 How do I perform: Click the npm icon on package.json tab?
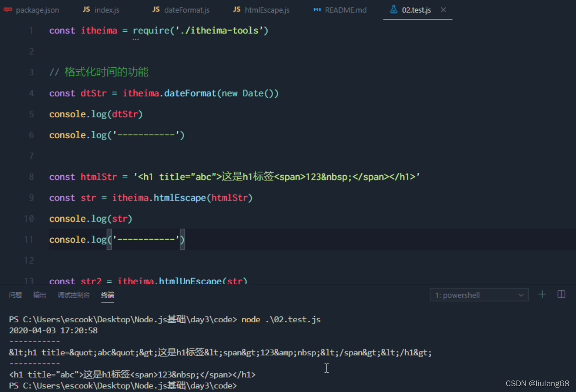pyautogui.click(x=7, y=9)
